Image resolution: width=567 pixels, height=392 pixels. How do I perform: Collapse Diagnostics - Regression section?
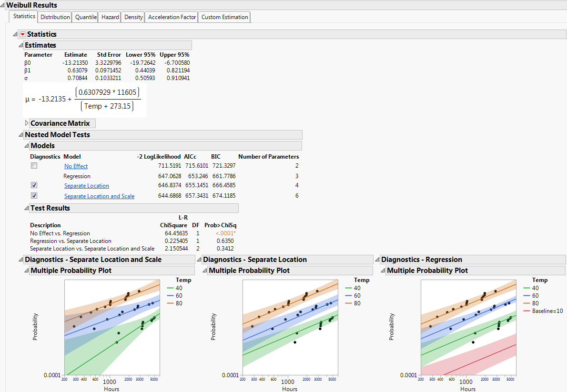coord(377,260)
